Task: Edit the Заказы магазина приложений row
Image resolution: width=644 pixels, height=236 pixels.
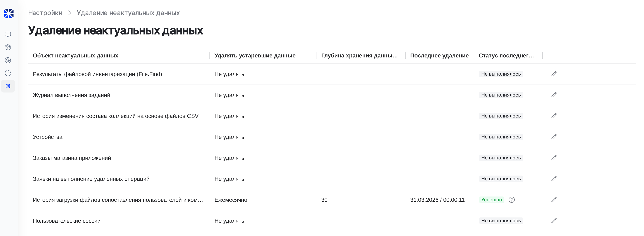Action: point(554,158)
